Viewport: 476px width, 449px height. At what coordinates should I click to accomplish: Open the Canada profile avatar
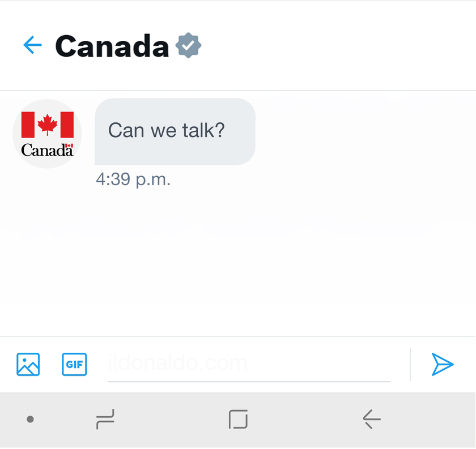[x=47, y=134]
